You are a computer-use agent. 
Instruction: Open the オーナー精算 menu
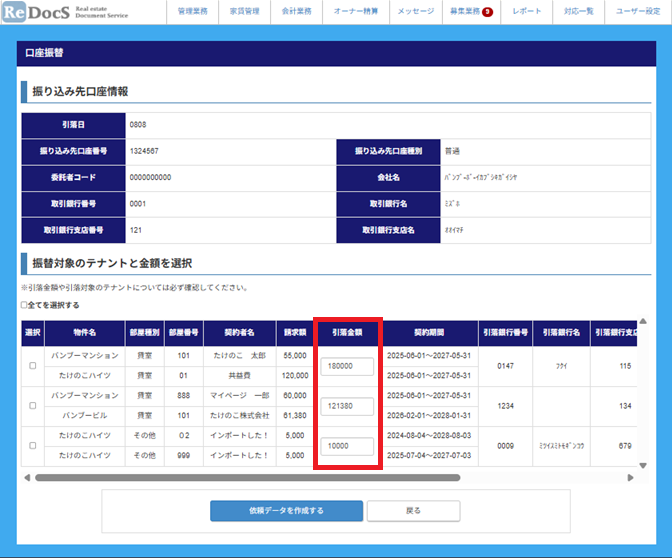coord(356,12)
